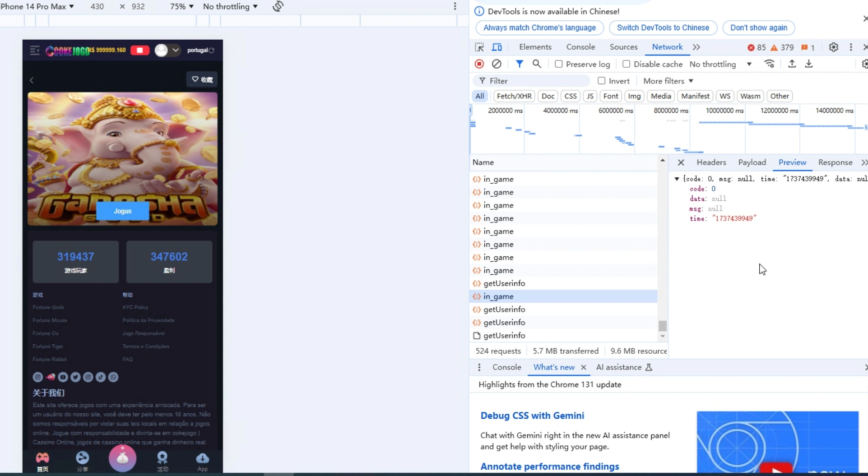
Task: Select the Fetch/XHR filter chip
Action: pyautogui.click(x=514, y=96)
